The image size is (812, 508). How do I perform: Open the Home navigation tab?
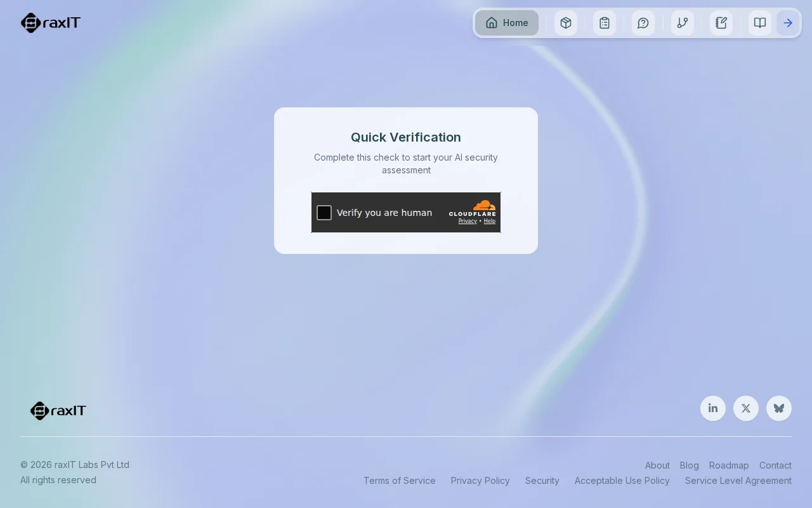pos(507,23)
